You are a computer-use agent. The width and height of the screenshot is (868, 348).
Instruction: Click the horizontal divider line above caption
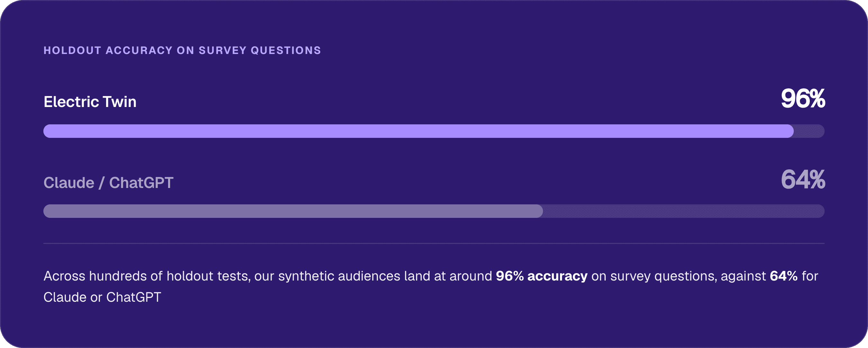coord(434,243)
